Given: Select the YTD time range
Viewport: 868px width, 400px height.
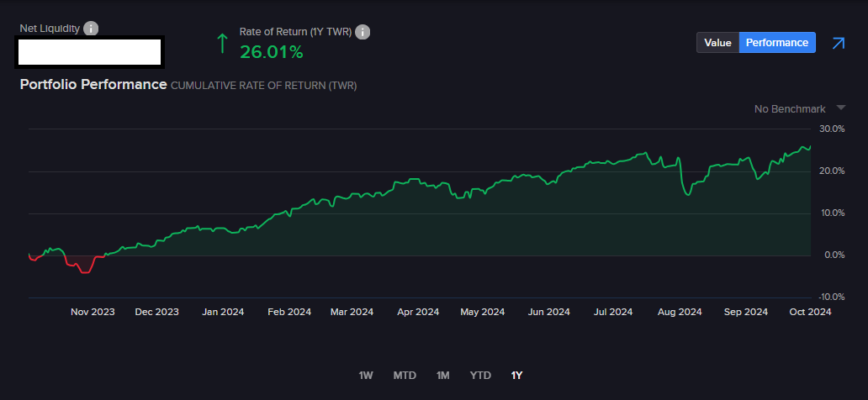Looking at the screenshot, I should click(480, 375).
